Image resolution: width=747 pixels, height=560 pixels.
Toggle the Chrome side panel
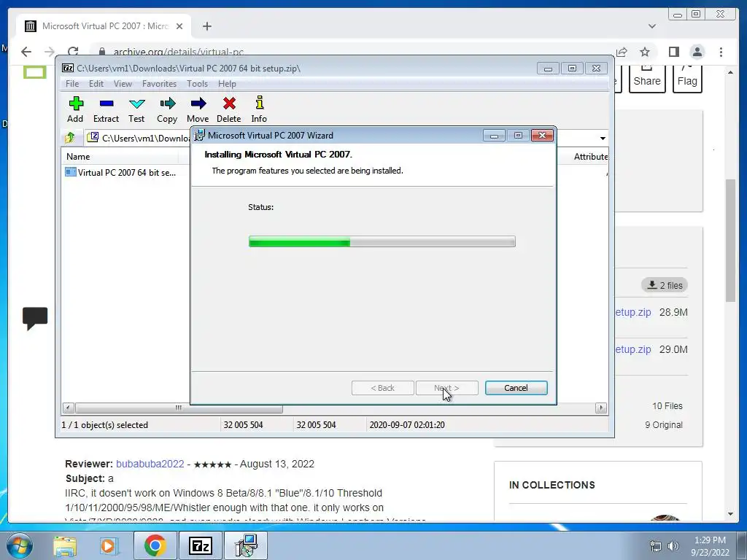click(673, 52)
